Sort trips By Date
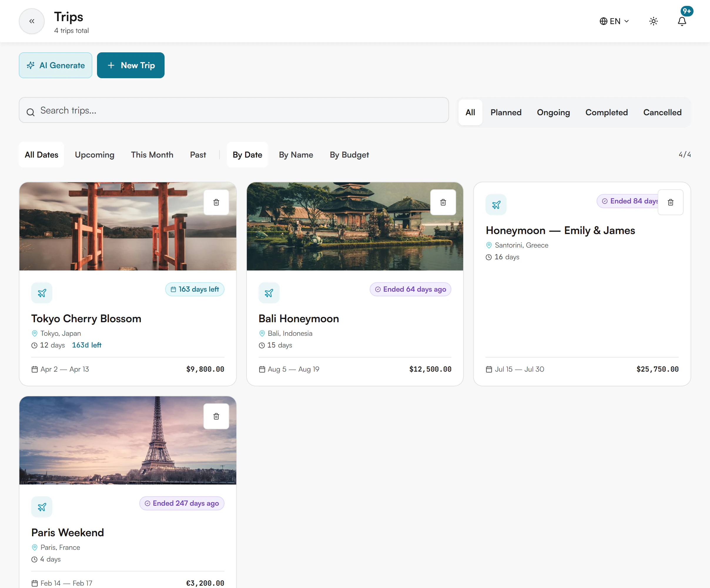Viewport: 710px width, 588px height. click(247, 155)
